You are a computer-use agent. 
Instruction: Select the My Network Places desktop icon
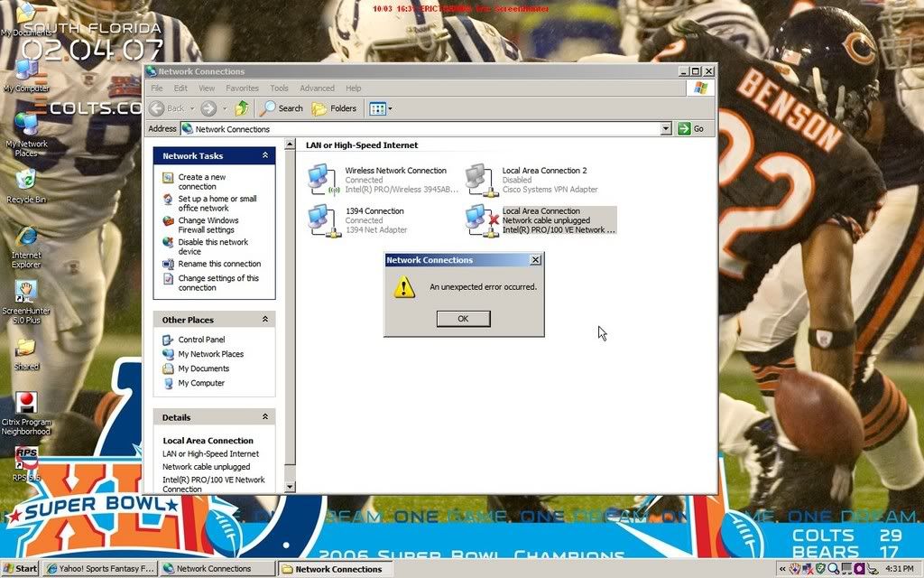coord(26,134)
